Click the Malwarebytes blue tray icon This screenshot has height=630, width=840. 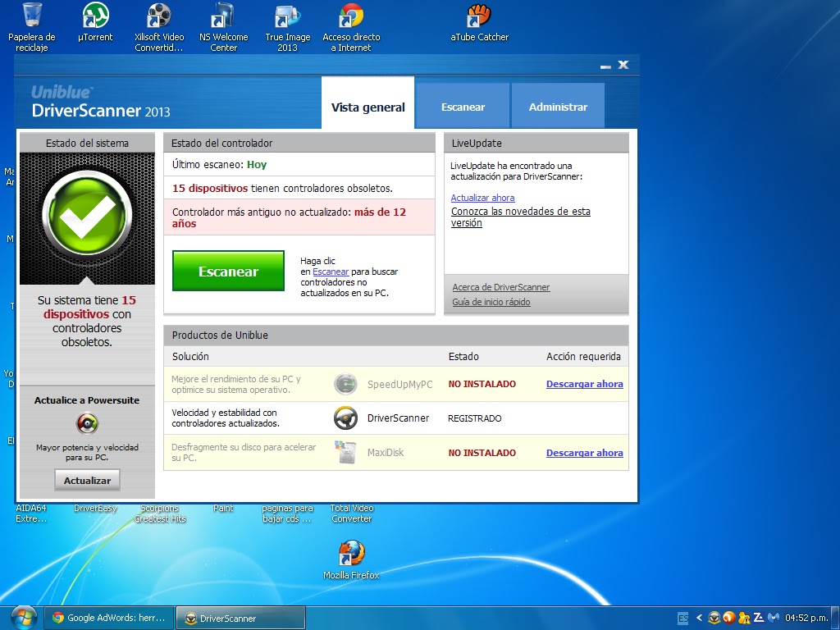[773, 618]
